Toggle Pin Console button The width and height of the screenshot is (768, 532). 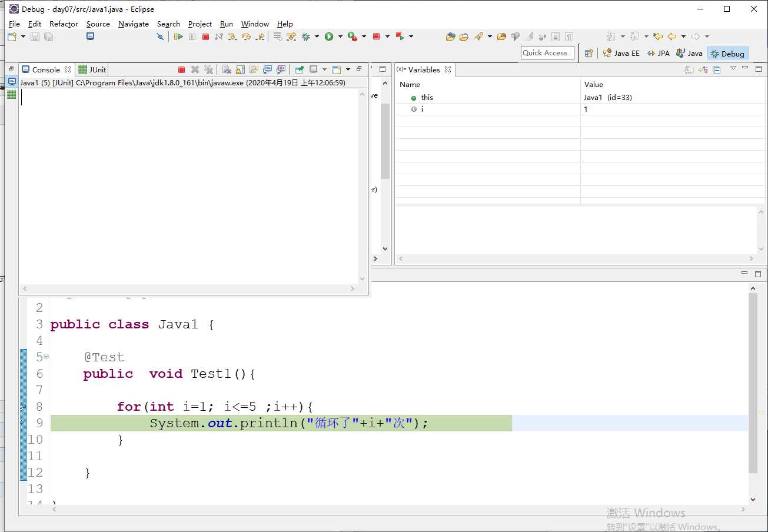pos(299,69)
